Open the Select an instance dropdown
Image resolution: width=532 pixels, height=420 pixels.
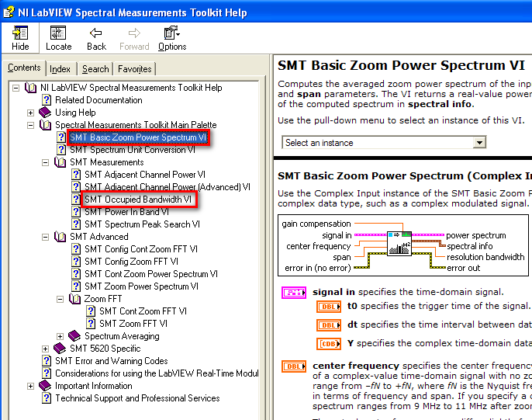(x=479, y=143)
